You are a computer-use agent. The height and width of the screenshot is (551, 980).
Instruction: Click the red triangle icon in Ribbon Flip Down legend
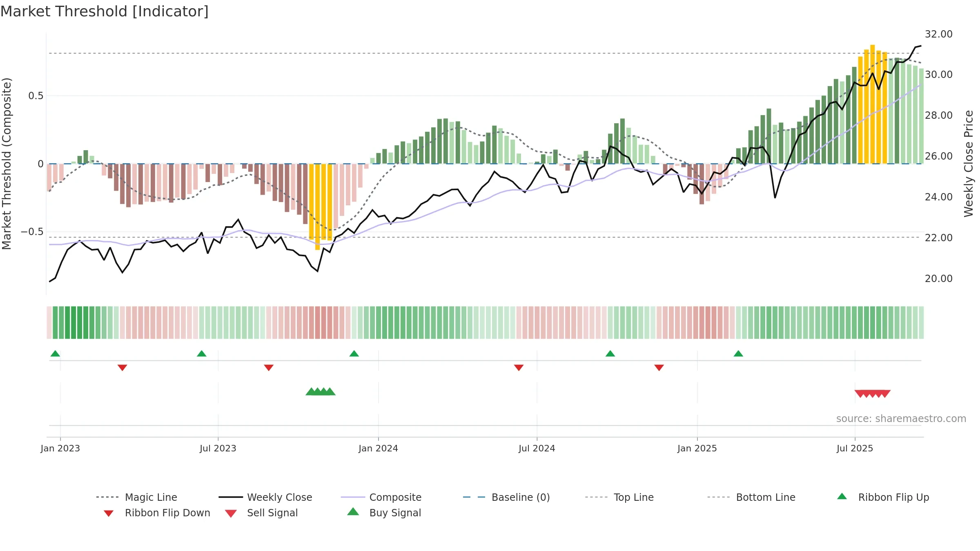109,513
